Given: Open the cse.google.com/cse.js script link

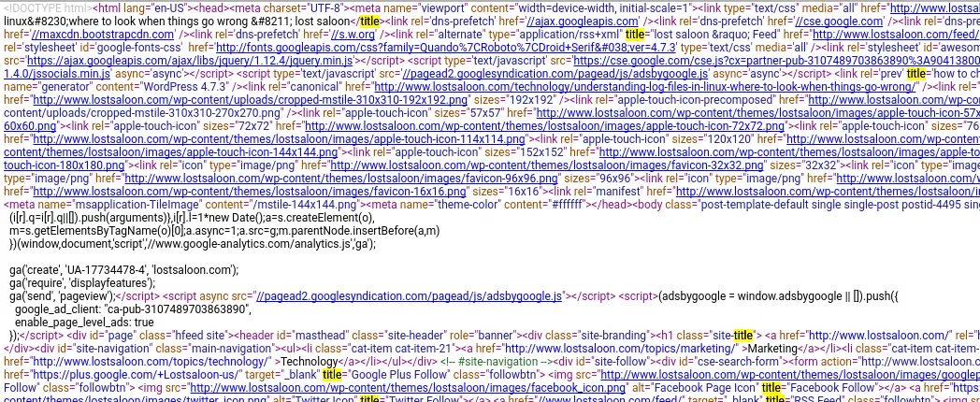Looking at the screenshot, I should coord(776,61).
